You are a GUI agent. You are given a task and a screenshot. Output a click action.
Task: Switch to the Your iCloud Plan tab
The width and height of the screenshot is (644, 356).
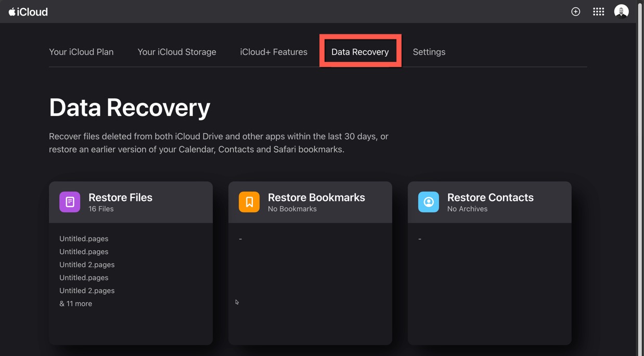coord(81,51)
